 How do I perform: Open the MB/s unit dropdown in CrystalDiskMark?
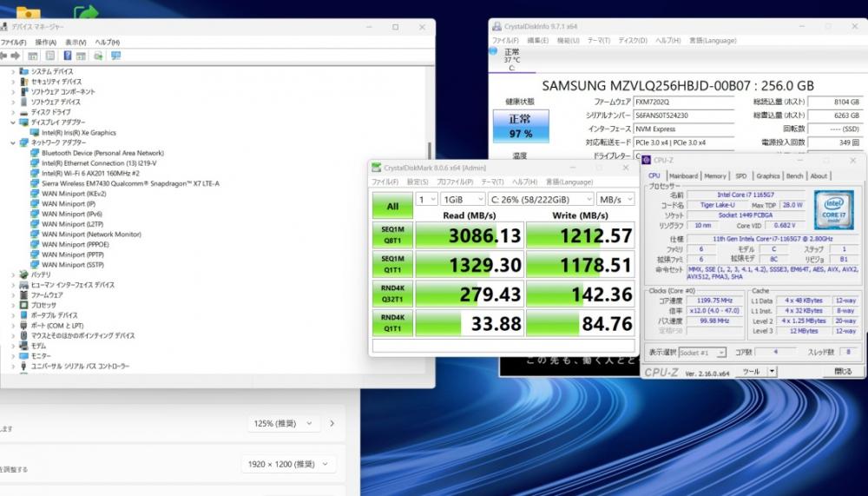615,200
